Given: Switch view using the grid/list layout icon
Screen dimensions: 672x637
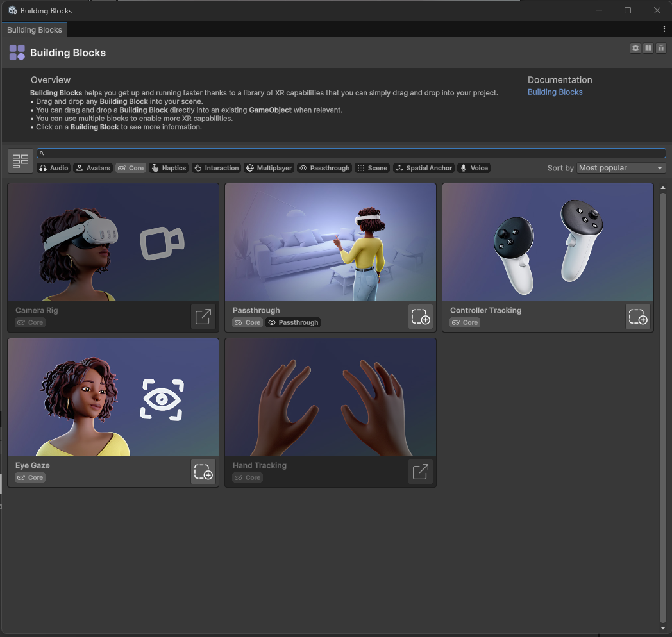Looking at the screenshot, I should coord(20,161).
